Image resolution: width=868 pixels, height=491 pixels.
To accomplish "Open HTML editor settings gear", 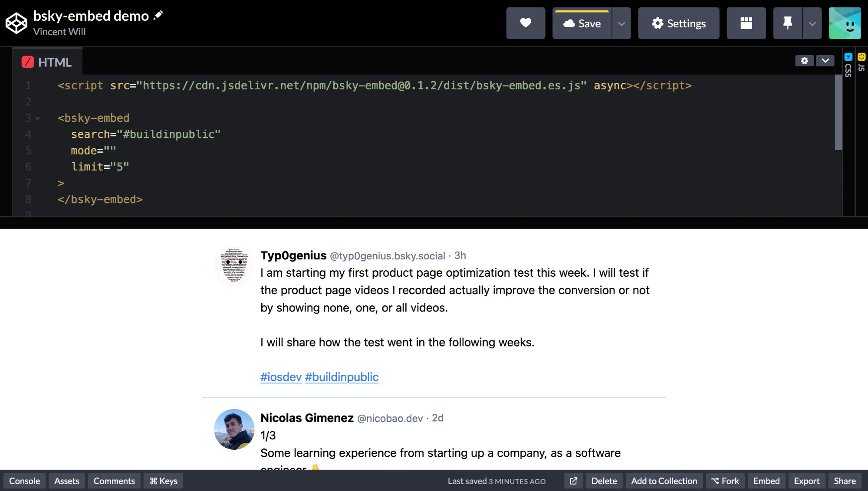I will tap(804, 61).
